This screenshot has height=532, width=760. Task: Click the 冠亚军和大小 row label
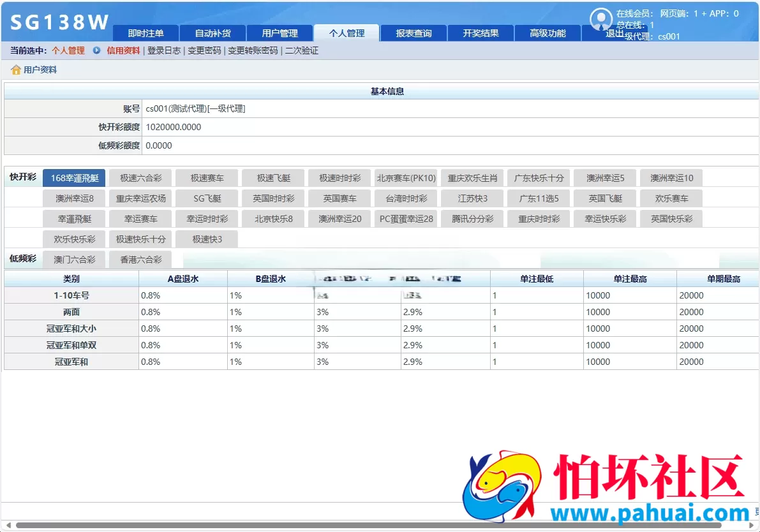pyautogui.click(x=71, y=329)
